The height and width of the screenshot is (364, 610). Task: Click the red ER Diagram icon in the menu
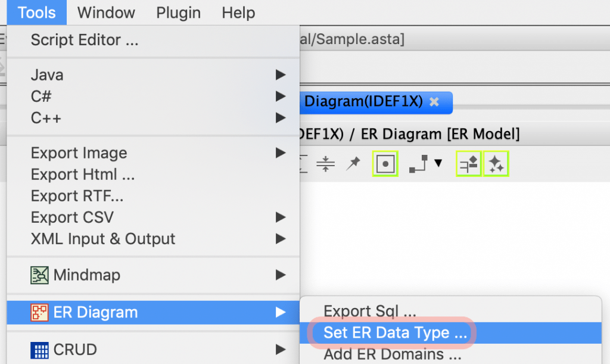point(39,312)
